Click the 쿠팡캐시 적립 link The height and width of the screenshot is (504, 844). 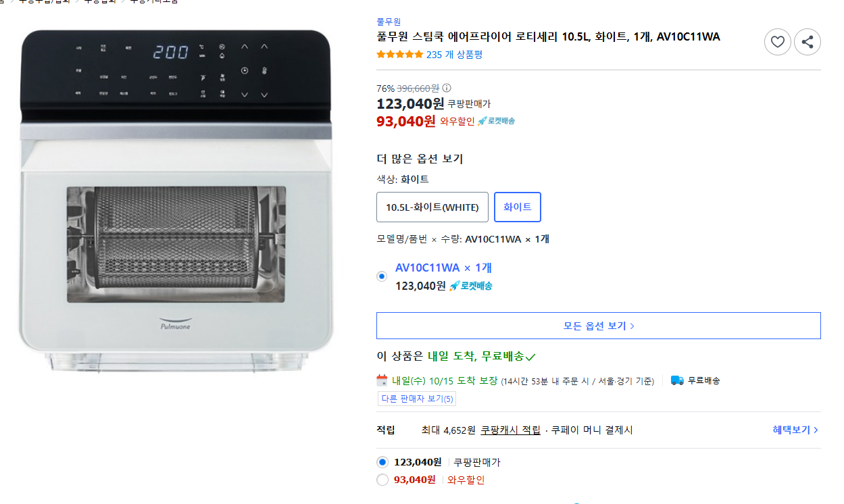(510, 430)
